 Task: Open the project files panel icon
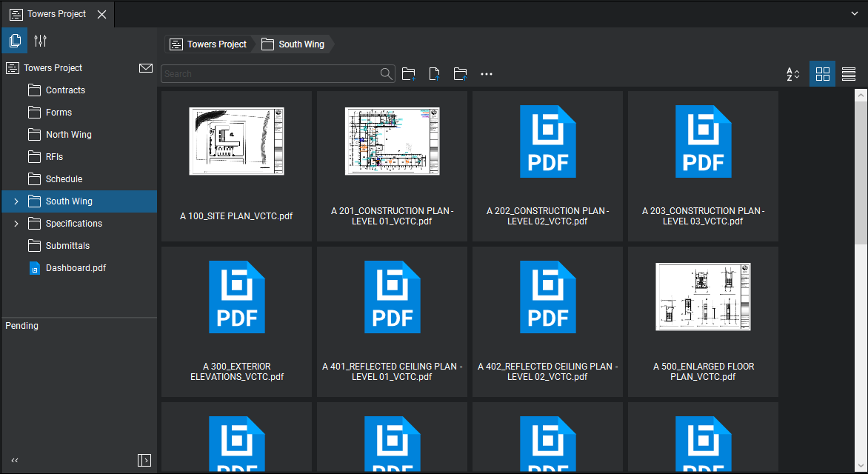[14, 41]
